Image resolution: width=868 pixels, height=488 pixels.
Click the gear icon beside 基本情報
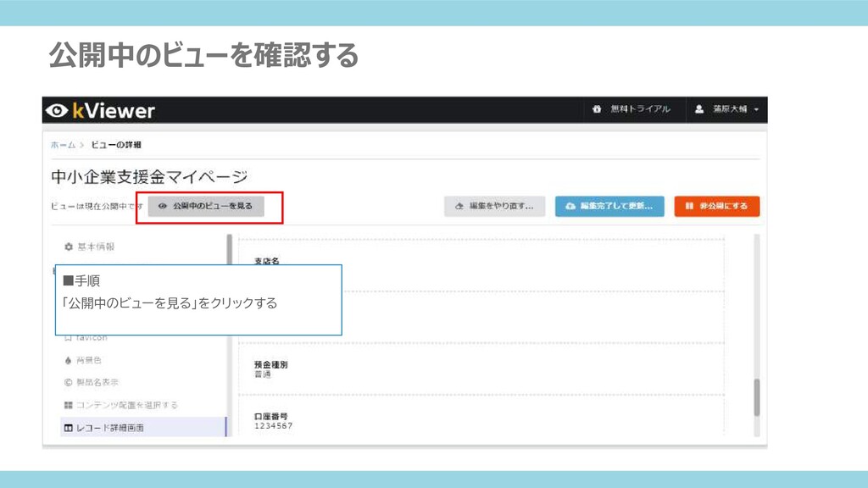pos(68,247)
